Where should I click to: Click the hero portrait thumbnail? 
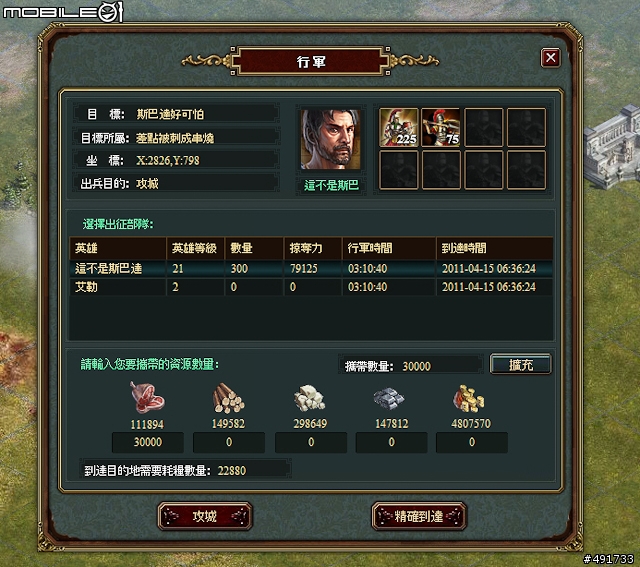click(x=331, y=139)
